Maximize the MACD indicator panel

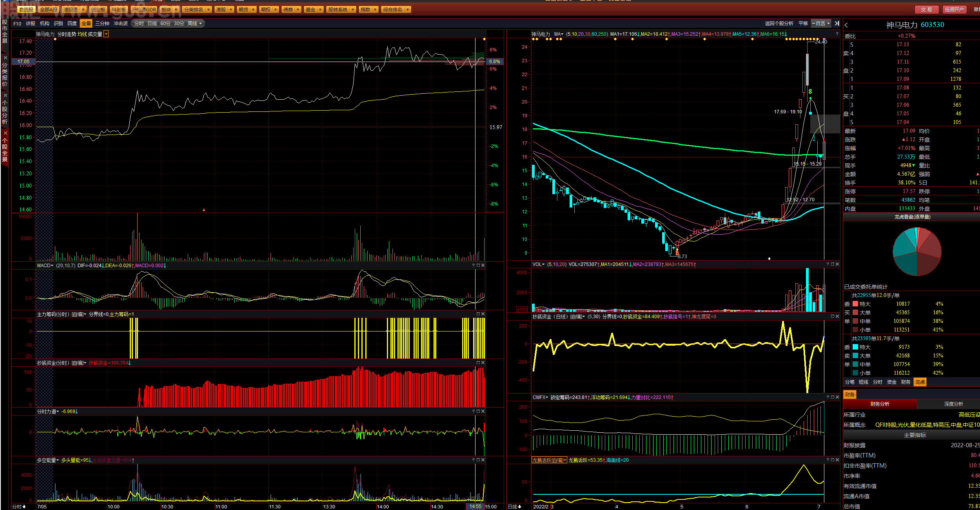[x=478, y=266]
